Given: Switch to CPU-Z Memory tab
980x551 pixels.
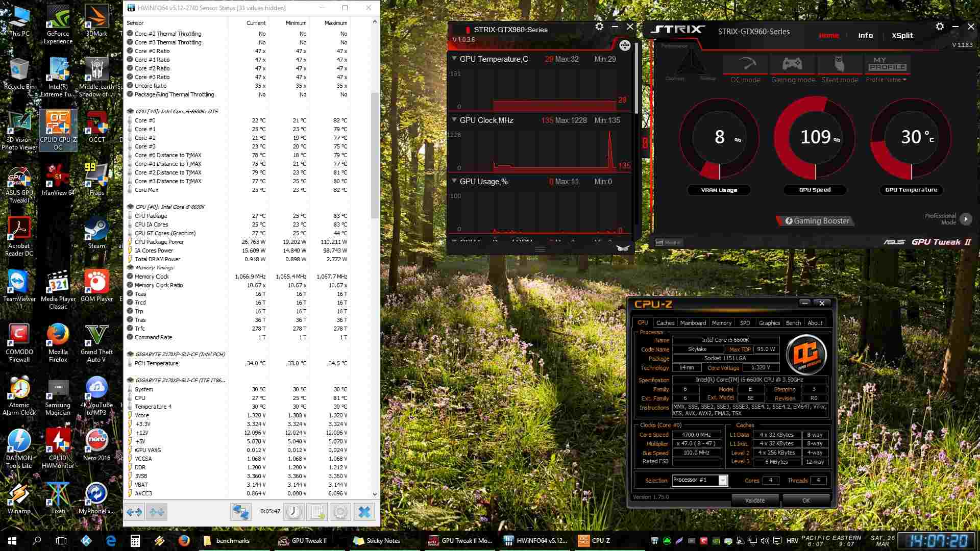Looking at the screenshot, I should (x=721, y=323).
